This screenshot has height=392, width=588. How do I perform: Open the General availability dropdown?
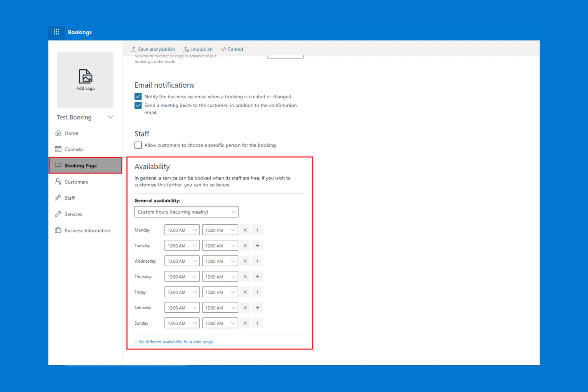click(186, 212)
